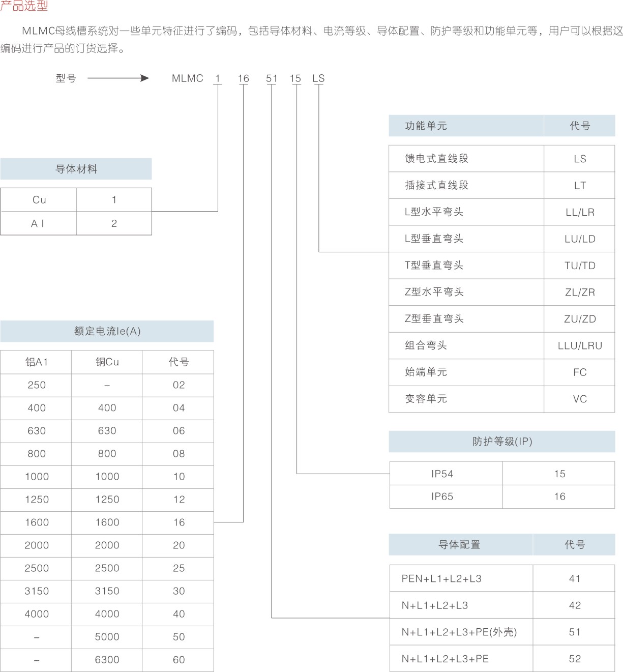623x672 pixels.
Task: Select the 导体配置 column header
Action: point(459,545)
